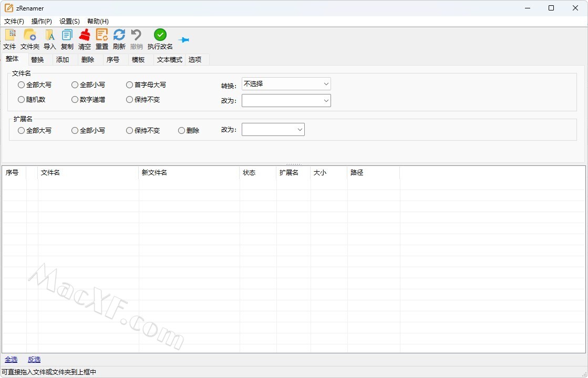588x378 pixels.
Task: Click the 文件夹 add-folder toolbar icon
Action: [x=30, y=35]
